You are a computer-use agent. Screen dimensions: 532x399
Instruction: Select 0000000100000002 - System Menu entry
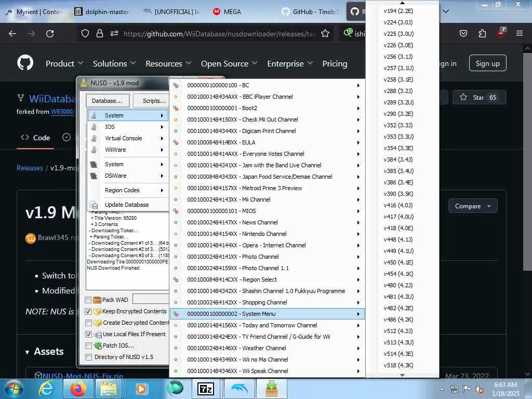[x=267, y=314]
